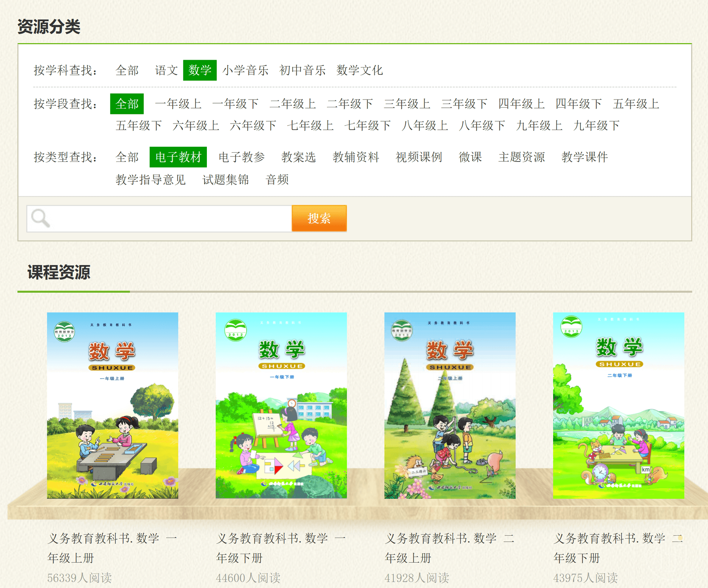Choose 数学文化 subject filter
Viewport: 708px width, 588px height.
360,70
